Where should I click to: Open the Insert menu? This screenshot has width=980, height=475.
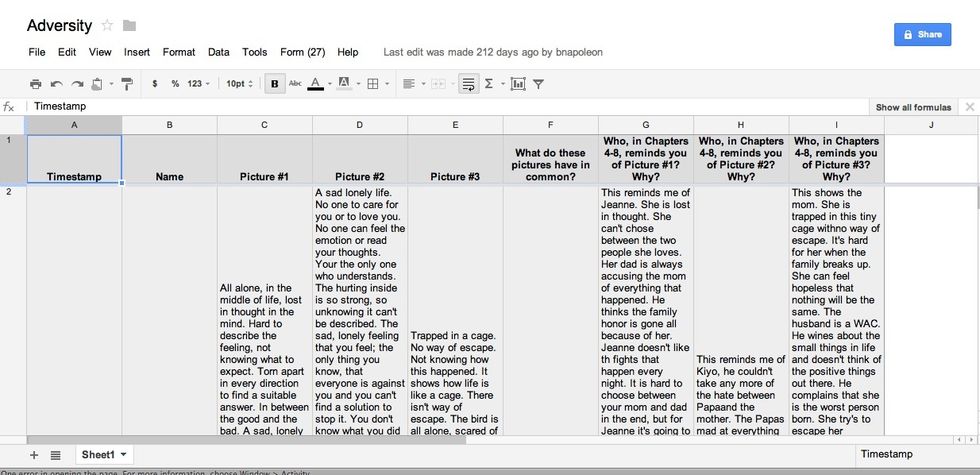[x=137, y=52]
